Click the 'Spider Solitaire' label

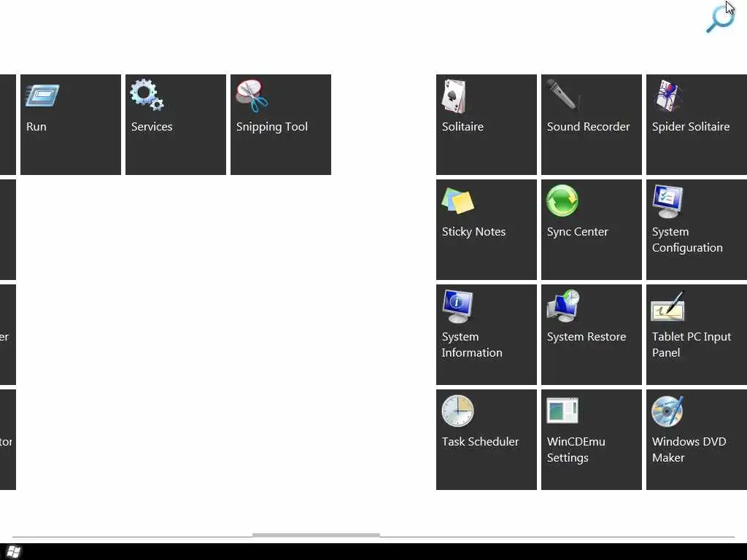click(691, 127)
